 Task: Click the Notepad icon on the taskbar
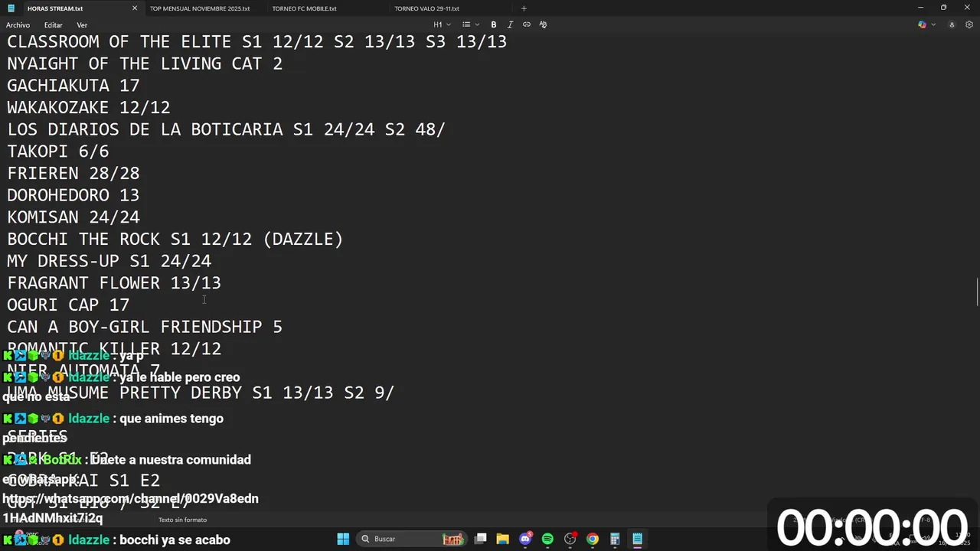(x=637, y=539)
